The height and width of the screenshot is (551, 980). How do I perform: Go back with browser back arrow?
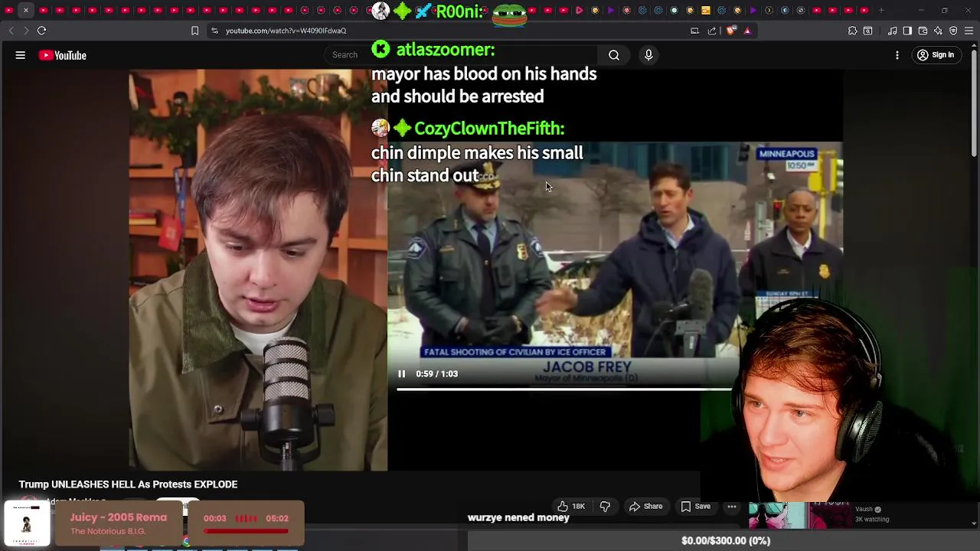(x=11, y=31)
